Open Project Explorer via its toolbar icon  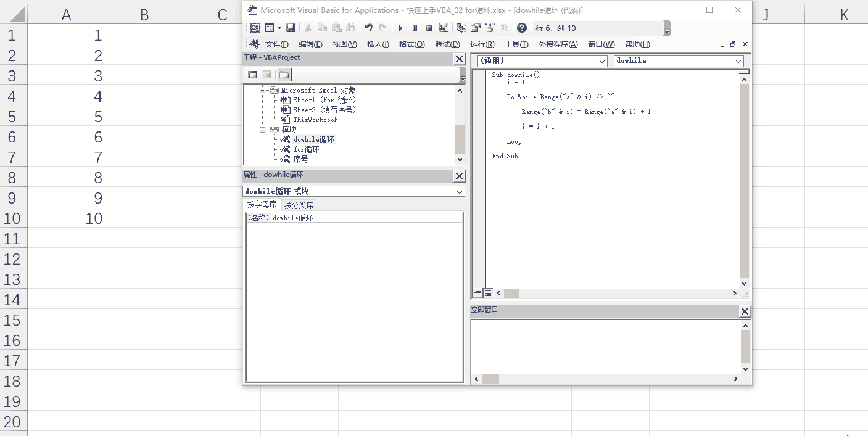click(x=461, y=28)
